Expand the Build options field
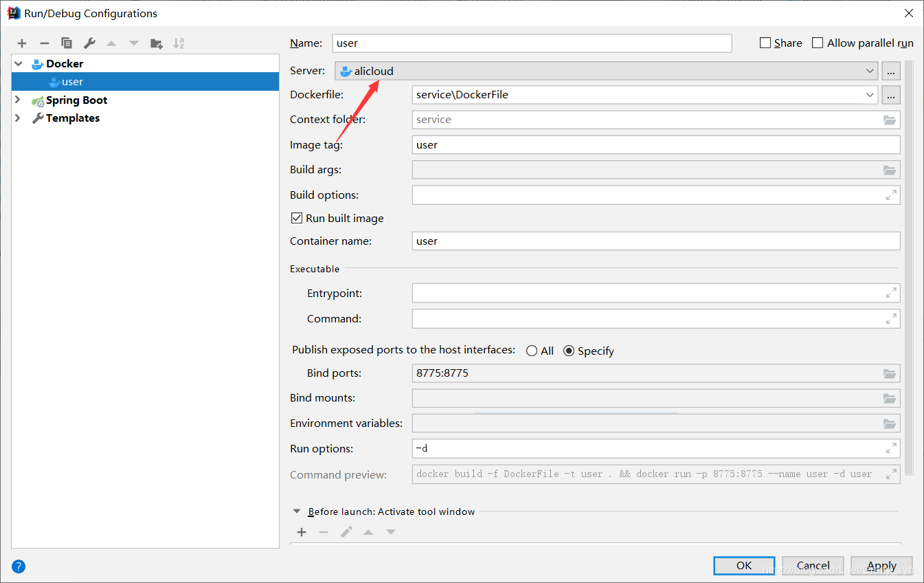This screenshot has height=583, width=924. coord(891,195)
